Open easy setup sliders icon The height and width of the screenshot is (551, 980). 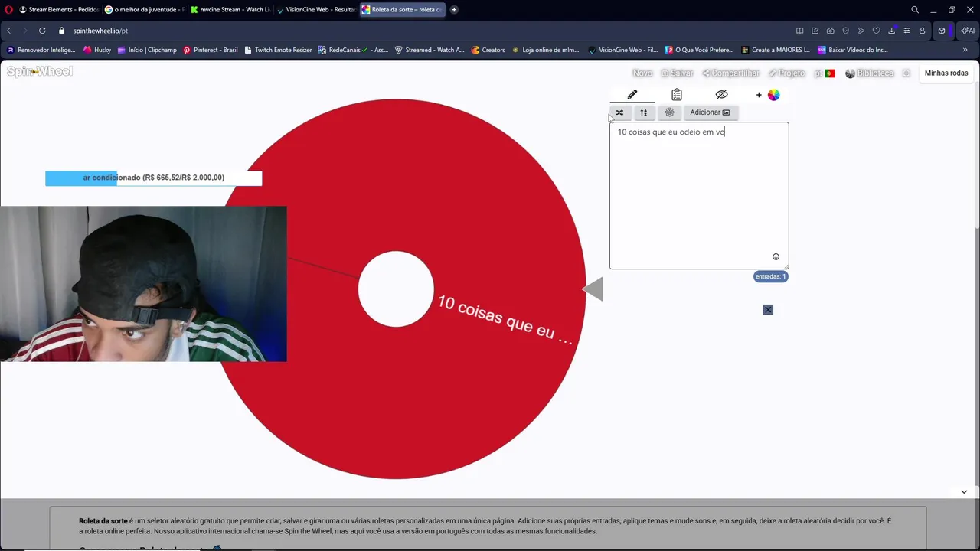coord(906,31)
